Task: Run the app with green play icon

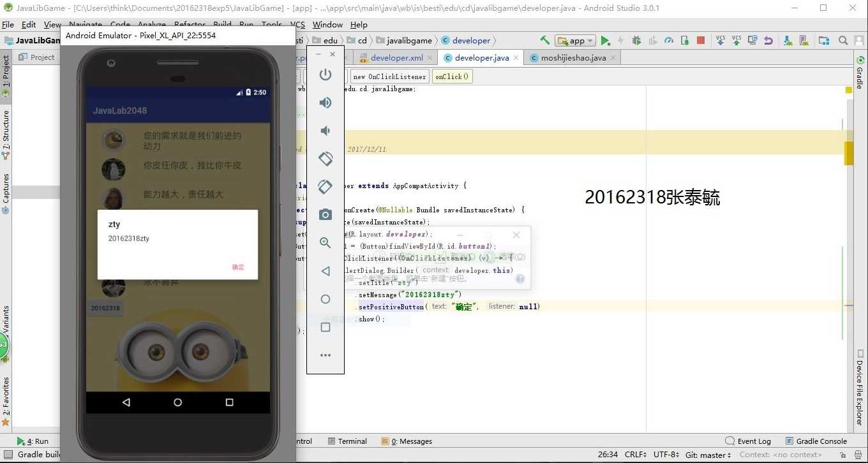Action: (x=605, y=40)
